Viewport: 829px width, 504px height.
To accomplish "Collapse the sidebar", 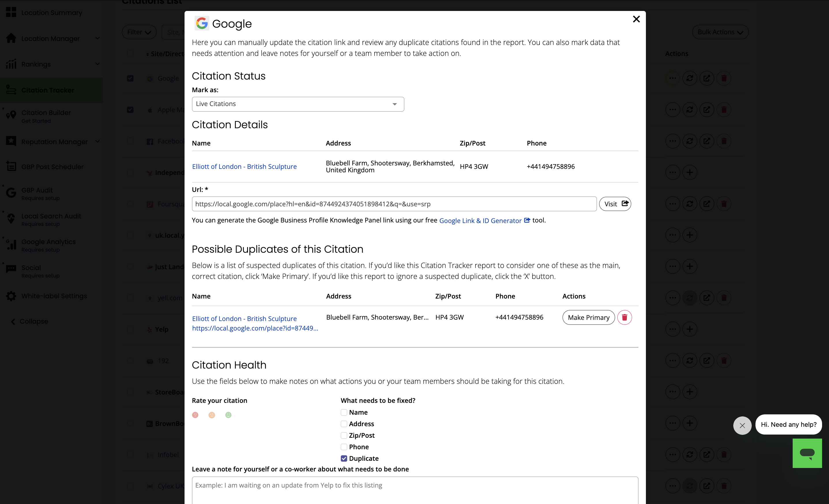I will point(30,321).
